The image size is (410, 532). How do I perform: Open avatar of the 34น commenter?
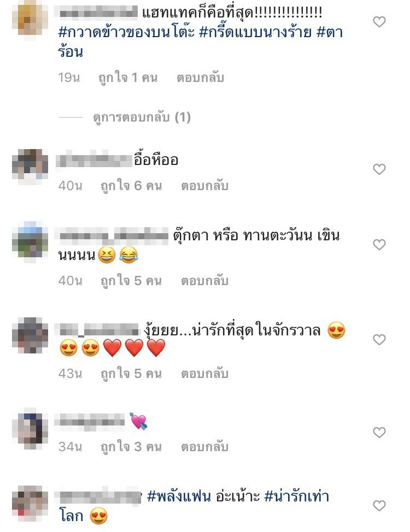[30, 430]
